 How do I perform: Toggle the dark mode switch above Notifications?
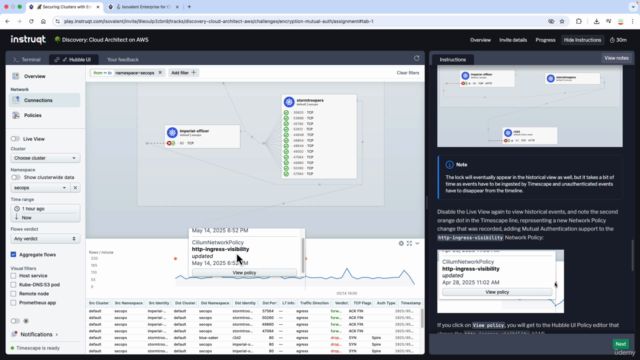(15, 321)
